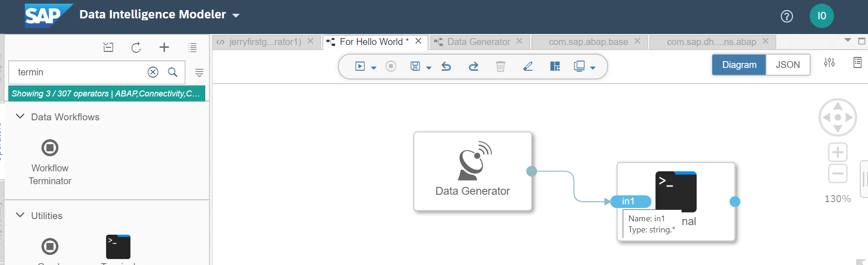Click the pencil edit icon in toolbar
The image size is (868, 265).
528,67
